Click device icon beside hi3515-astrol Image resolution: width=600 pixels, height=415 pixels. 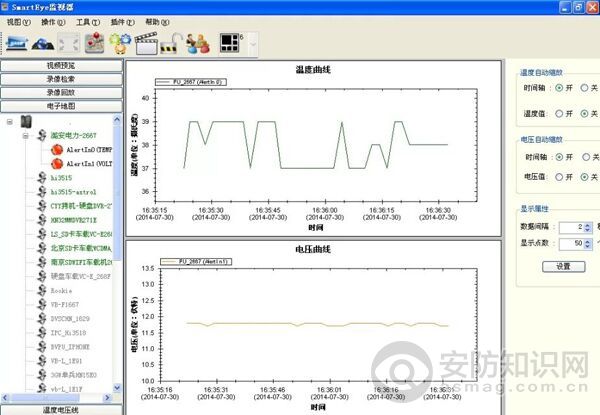coord(42,192)
